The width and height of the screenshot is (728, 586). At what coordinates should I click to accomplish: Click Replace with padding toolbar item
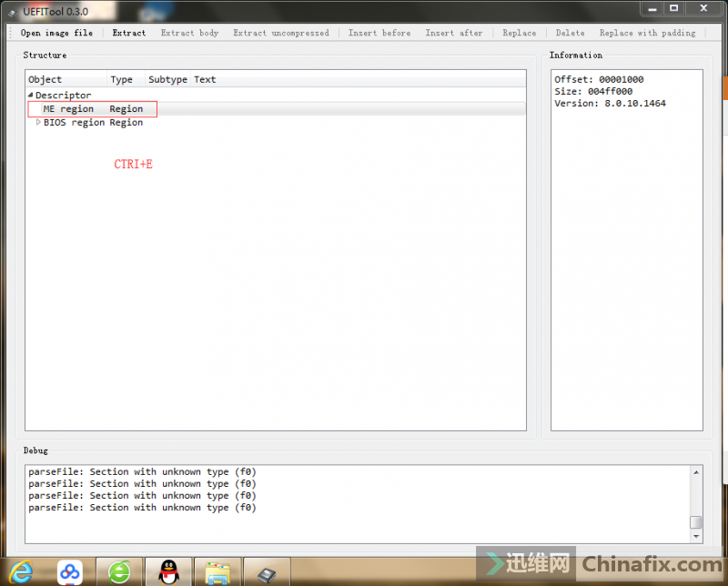[x=647, y=33]
